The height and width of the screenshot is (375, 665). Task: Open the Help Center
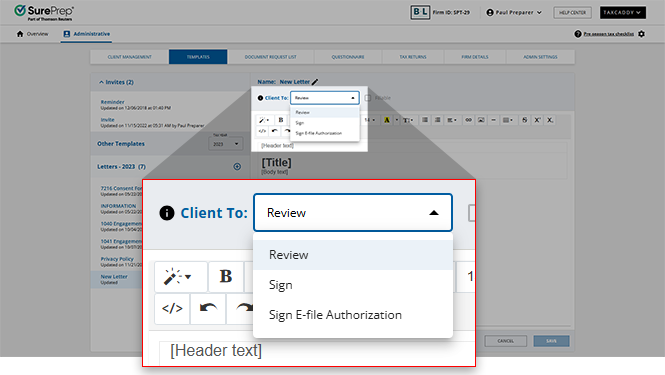(x=572, y=13)
